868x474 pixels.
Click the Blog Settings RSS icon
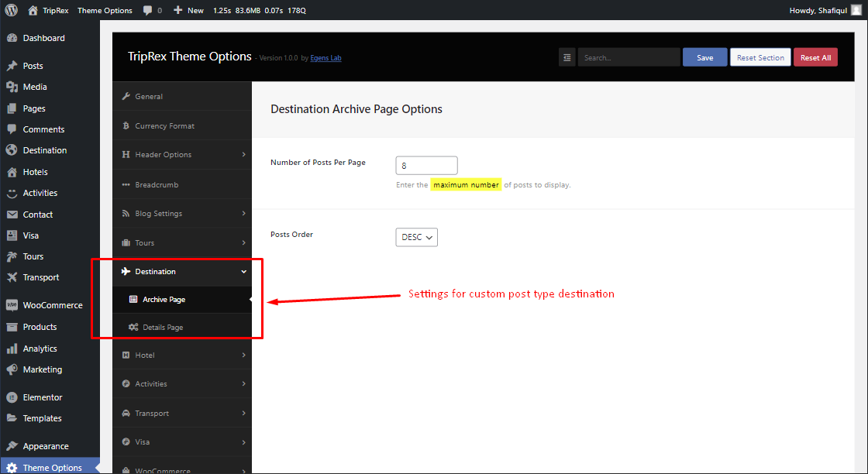[x=126, y=214]
